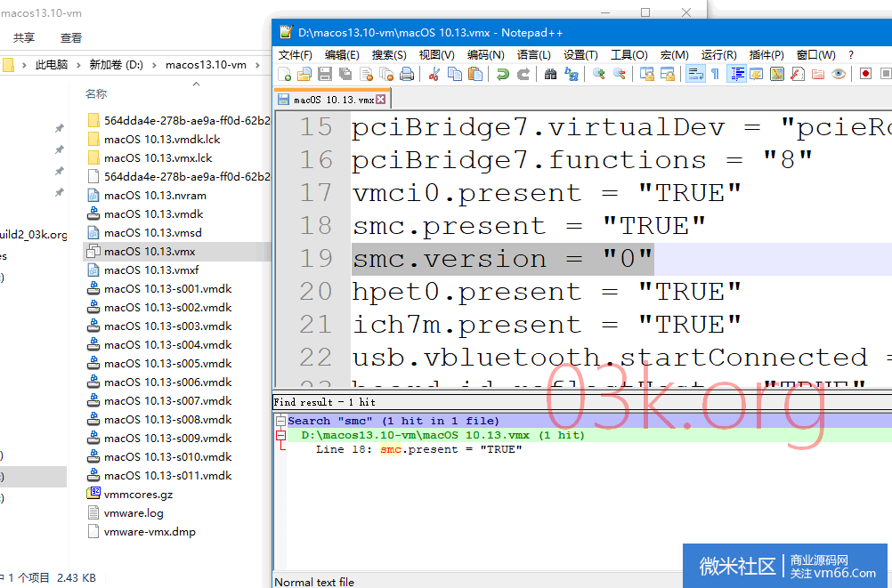Viewport: 892px width, 588px height.
Task: Select macOS 10.13.nvram file
Action: click(155, 196)
